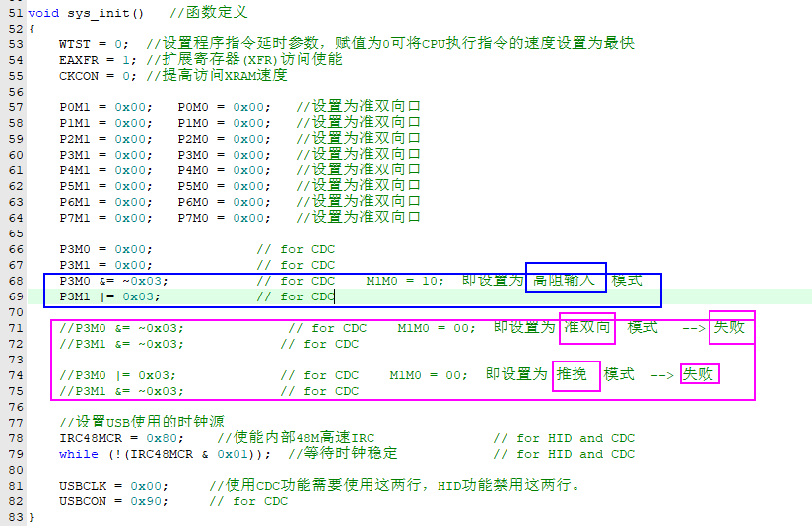Click M1M0 = 10; in line 68 comment

pyautogui.click(x=404, y=281)
